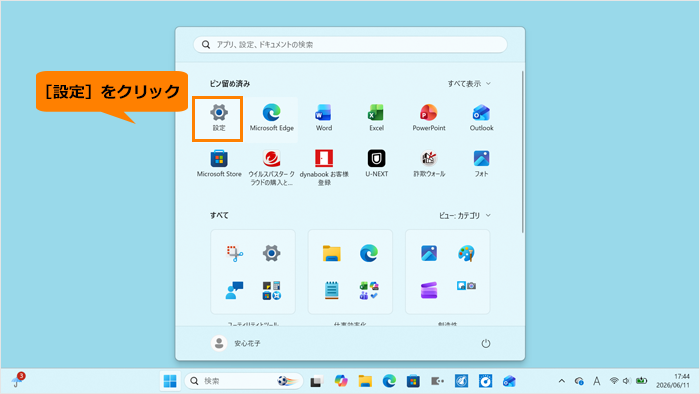This screenshot has height=394, width=700.
Task: Open the 設定 (Settings) pinned app
Action: tap(218, 118)
